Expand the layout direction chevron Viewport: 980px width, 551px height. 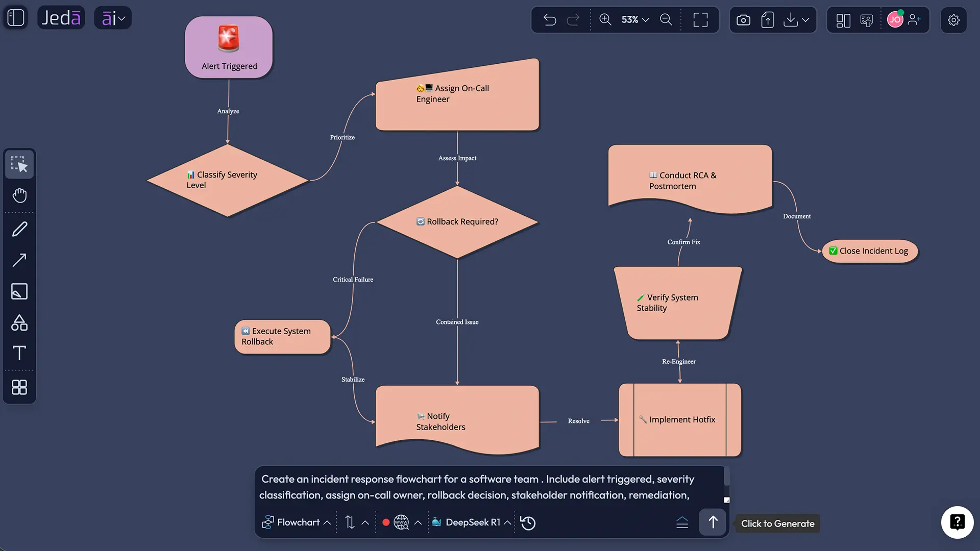coord(365,522)
